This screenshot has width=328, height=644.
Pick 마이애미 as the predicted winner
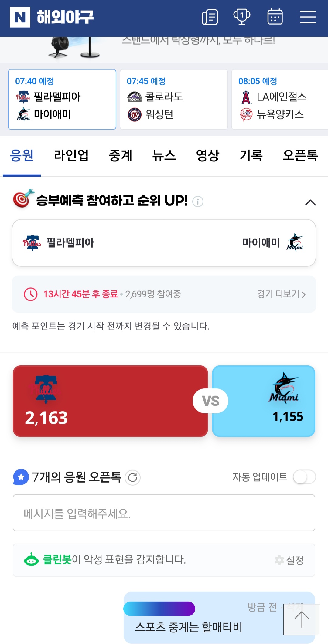pyautogui.click(x=240, y=243)
